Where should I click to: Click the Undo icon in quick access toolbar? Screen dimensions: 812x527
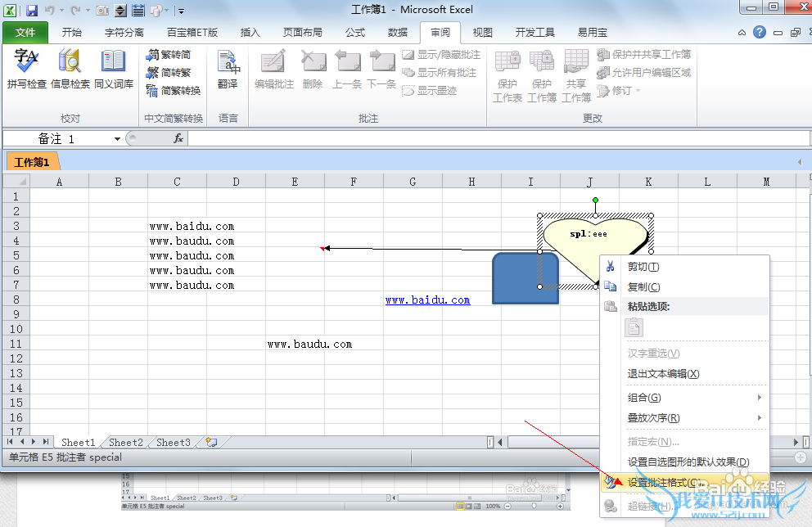pyautogui.click(x=50, y=10)
